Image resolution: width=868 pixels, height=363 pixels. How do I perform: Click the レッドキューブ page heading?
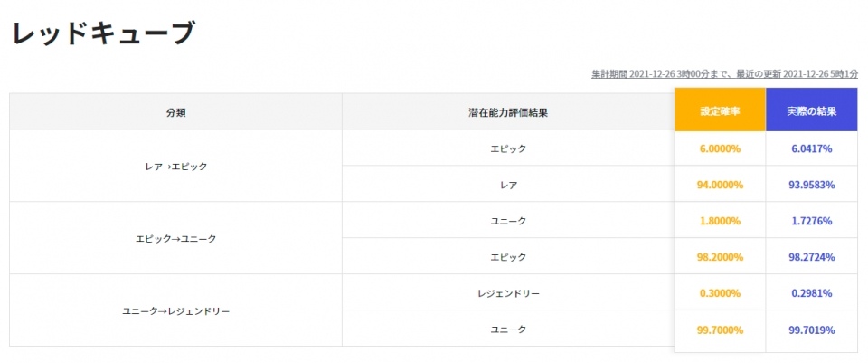pyautogui.click(x=102, y=33)
